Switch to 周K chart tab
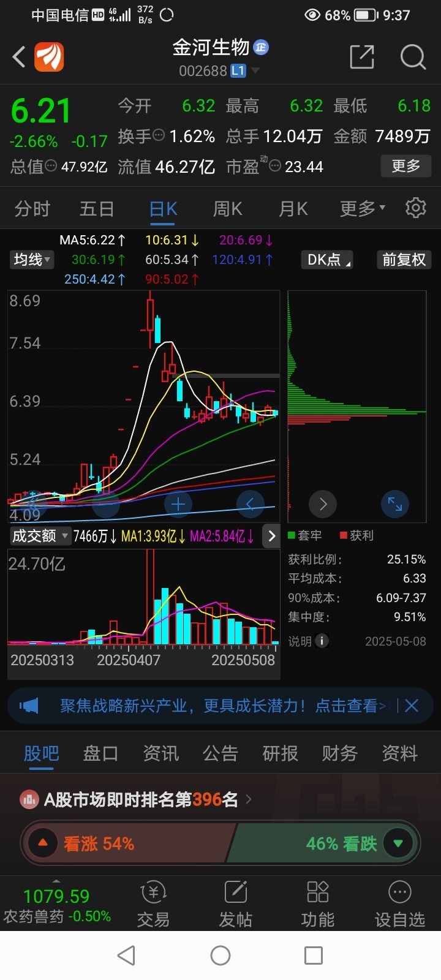The height and width of the screenshot is (980, 441). point(227,209)
